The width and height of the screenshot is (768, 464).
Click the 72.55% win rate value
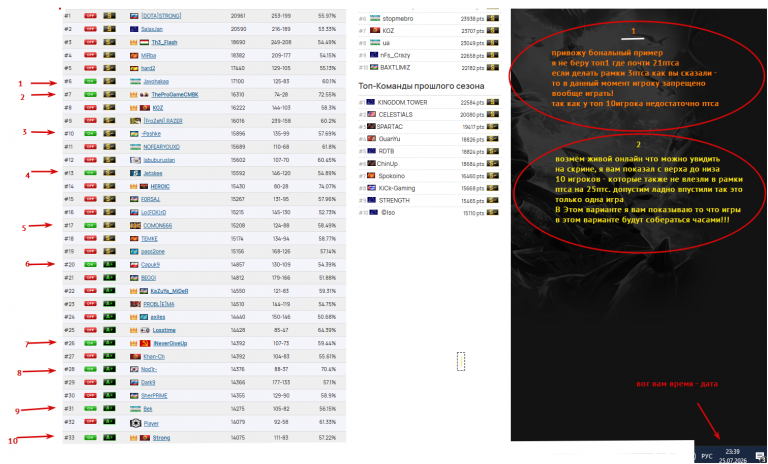[326, 95]
